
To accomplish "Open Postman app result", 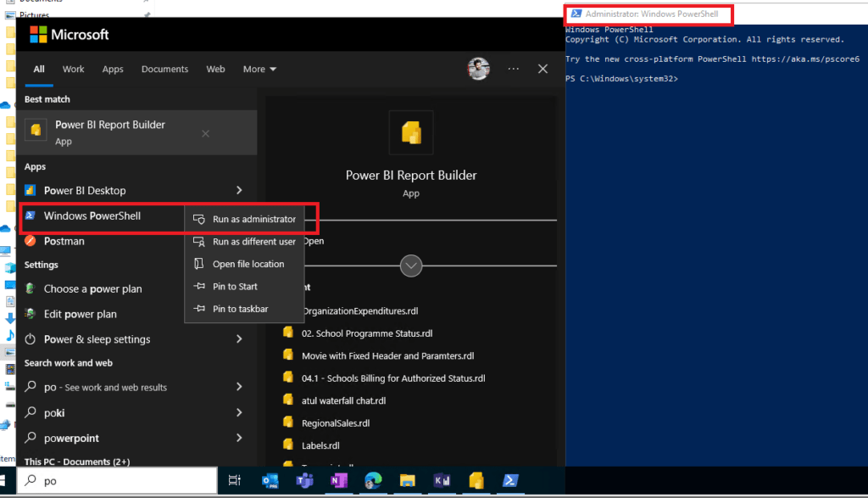I will pyautogui.click(x=64, y=241).
